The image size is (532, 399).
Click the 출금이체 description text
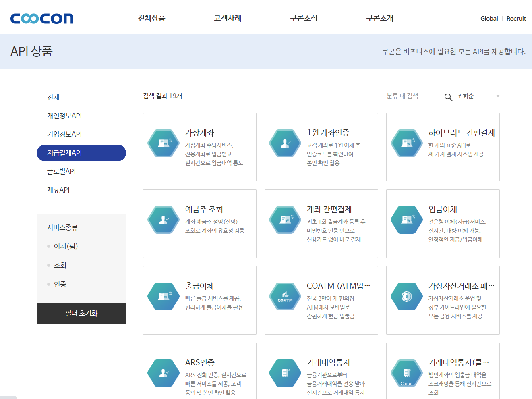214,303
